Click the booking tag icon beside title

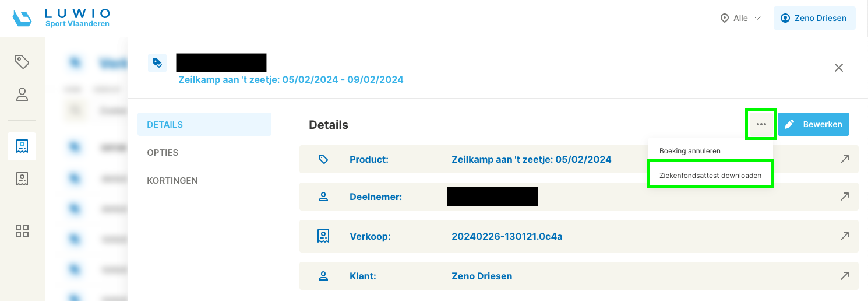point(157,63)
